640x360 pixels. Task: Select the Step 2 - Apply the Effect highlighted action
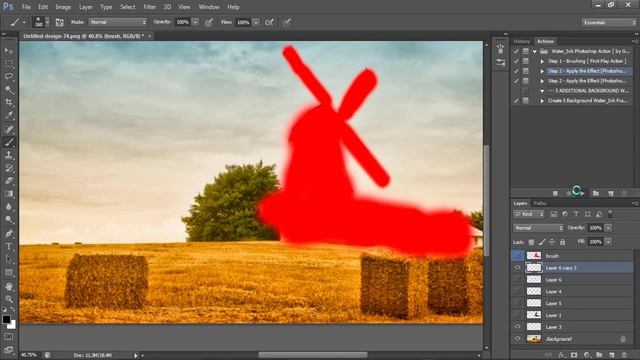pyautogui.click(x=588, y=71)
